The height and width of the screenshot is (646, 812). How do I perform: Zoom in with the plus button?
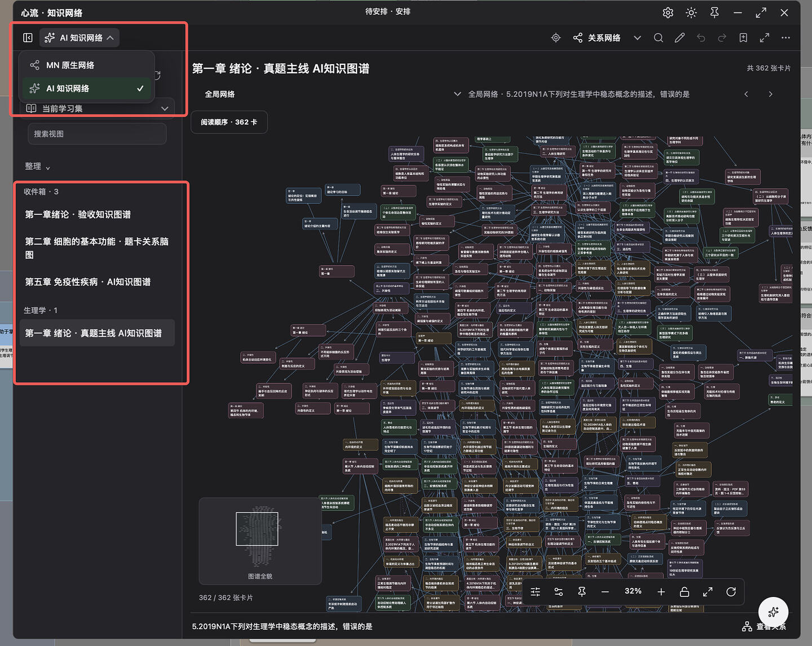(661, 592)
